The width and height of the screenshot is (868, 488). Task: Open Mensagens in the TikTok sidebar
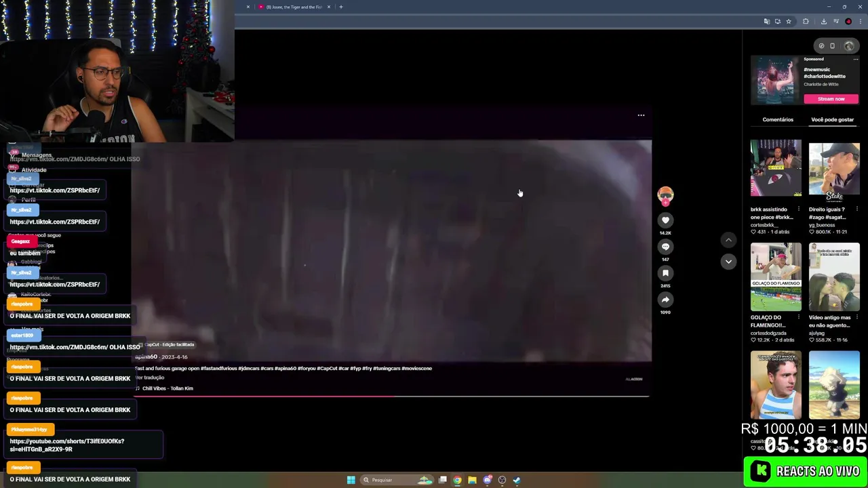click(36, 155)
